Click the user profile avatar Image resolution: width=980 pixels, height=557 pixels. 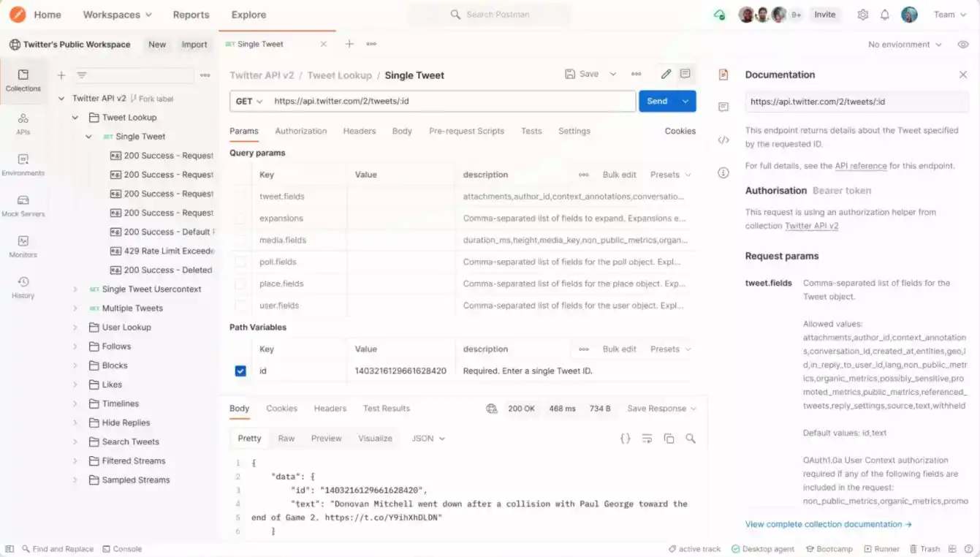909,15
